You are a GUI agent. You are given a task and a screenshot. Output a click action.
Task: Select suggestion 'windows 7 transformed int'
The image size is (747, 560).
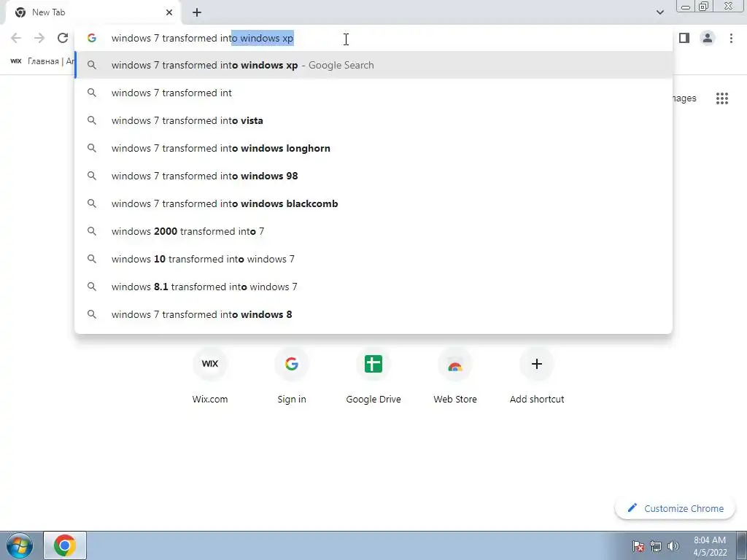pyautogui.click(x=373, y=93)
